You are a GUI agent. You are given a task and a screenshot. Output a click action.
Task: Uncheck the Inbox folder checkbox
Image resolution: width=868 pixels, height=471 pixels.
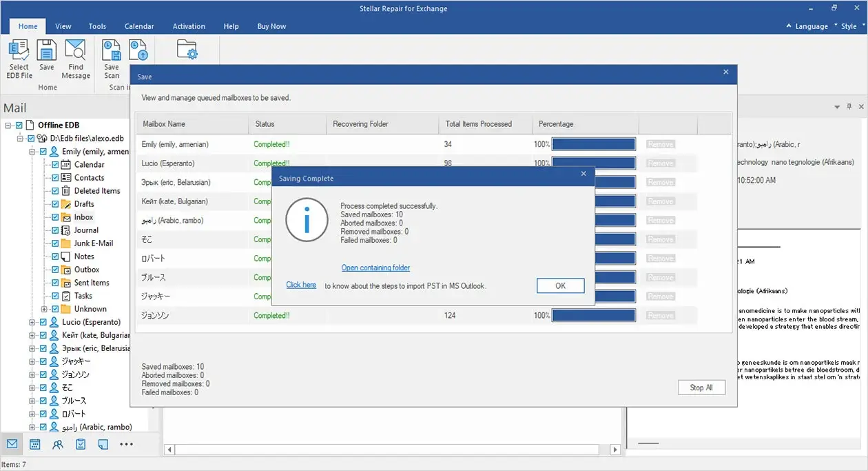pyautogui.click(x=56, y=217)
